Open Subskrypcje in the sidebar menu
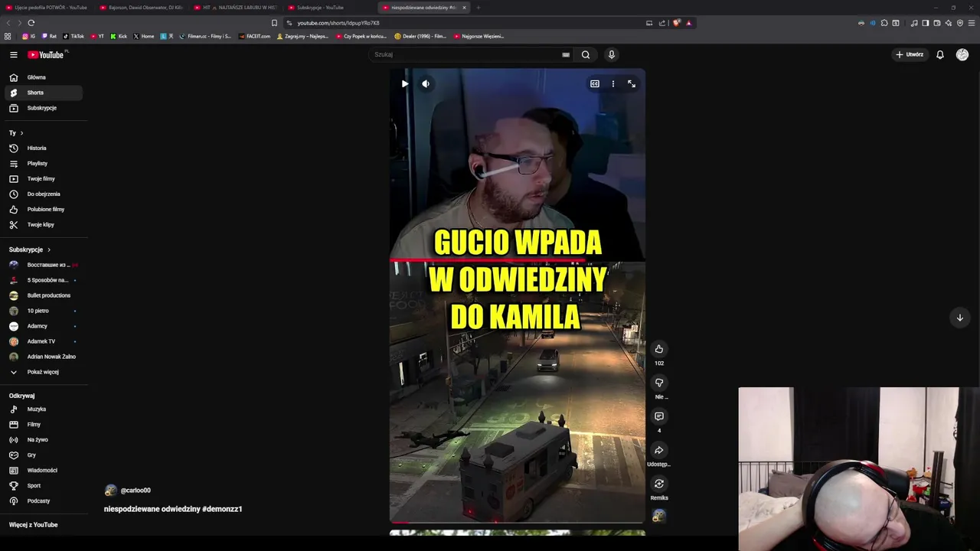The height and width of the screenshot is (551, 980). (x=43, y=108)
